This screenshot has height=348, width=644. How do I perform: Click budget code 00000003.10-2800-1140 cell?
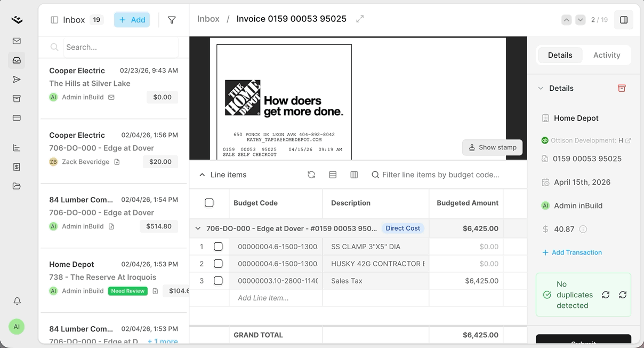276,281
